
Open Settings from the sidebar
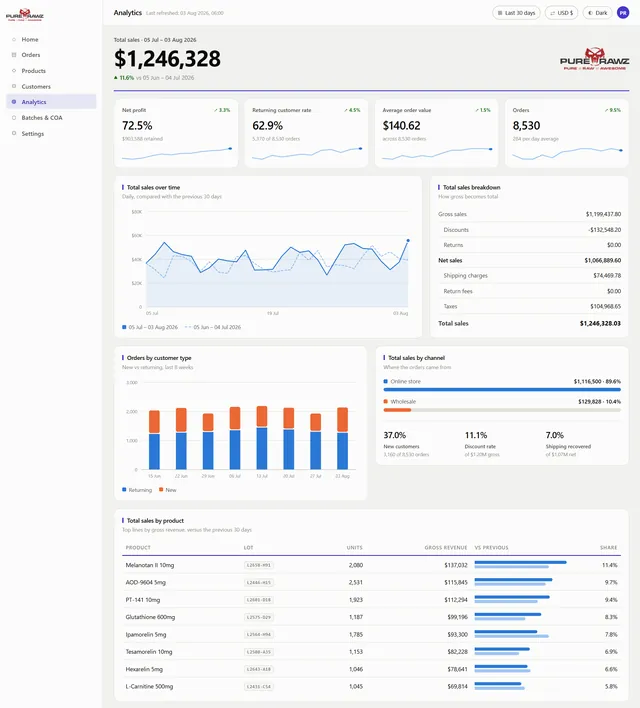pos(51,133)
